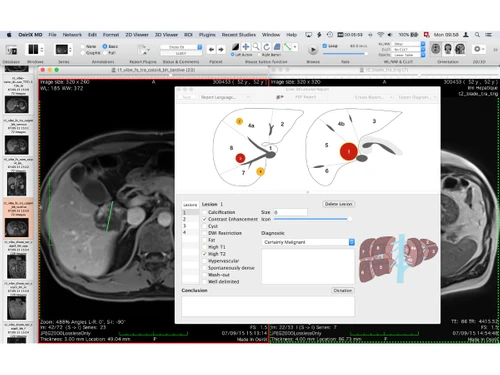Click the Series layout icon
Screen dimensions: 500x375
[x=63, y=50]
